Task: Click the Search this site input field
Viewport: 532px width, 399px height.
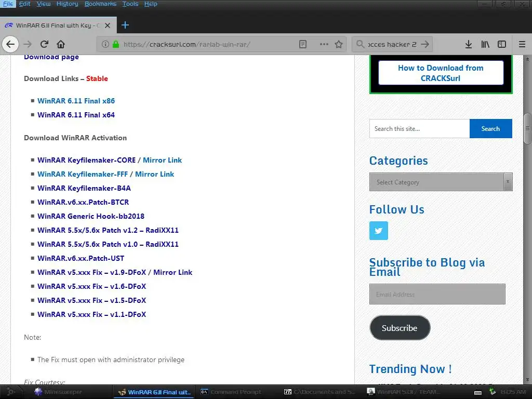Action: [419, 129]
